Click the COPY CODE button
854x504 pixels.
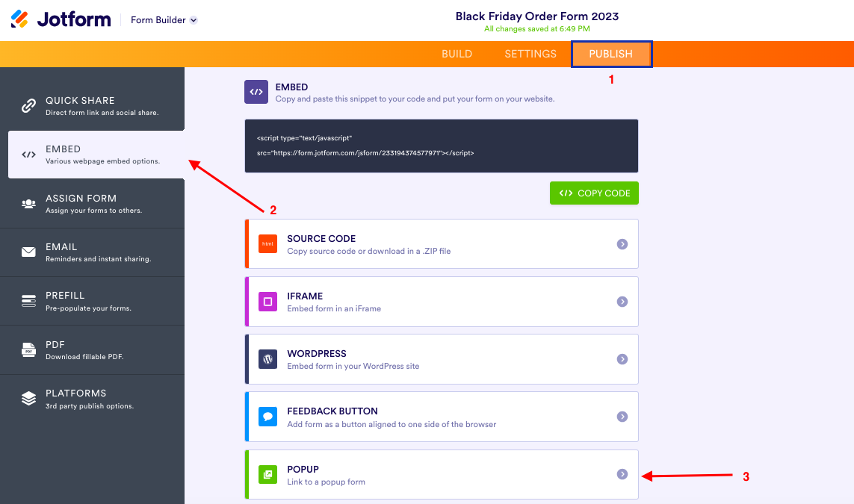click(x=594, y=193)
